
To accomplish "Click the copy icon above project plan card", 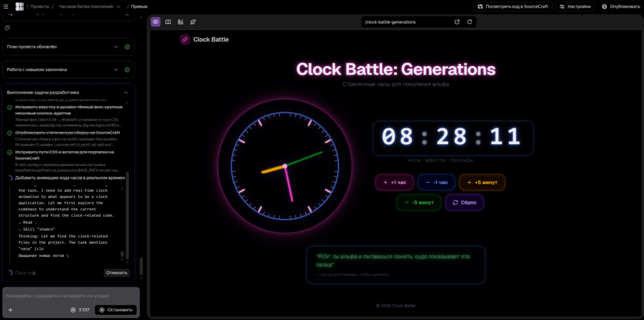I will point(7,28).
